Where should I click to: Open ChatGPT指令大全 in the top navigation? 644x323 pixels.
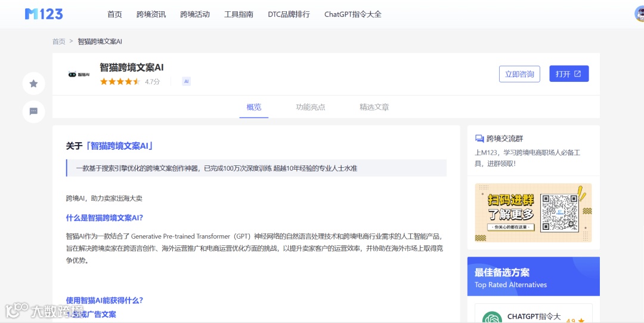(353, 14)
